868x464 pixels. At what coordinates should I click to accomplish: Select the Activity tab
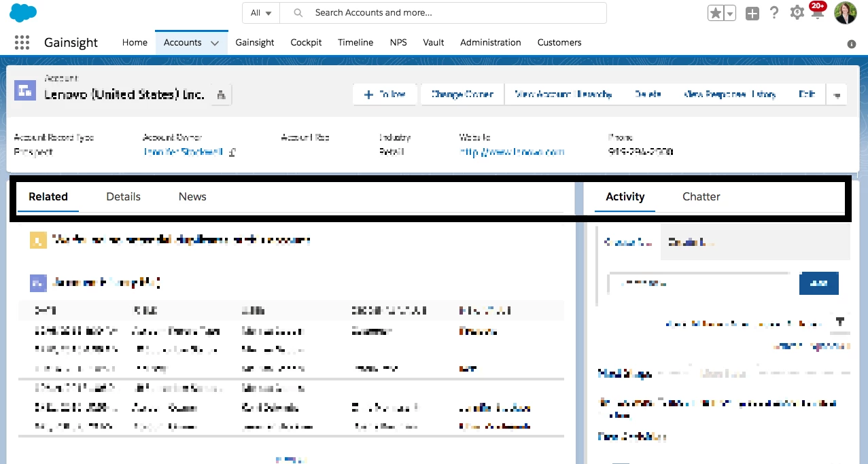coord(625,197)
